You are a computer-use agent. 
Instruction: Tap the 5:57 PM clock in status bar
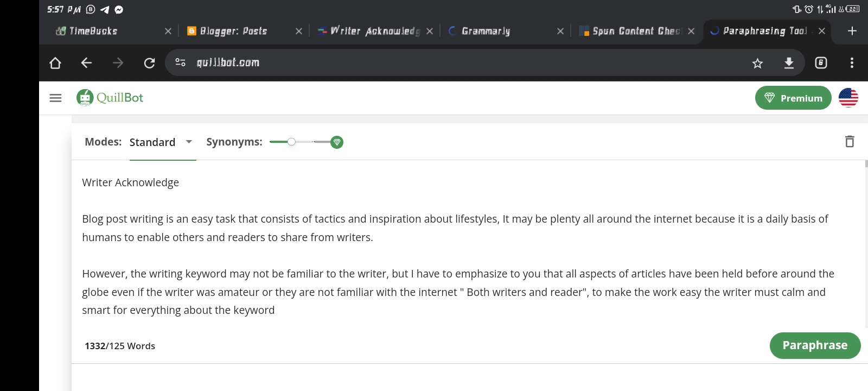pos(63,9)
